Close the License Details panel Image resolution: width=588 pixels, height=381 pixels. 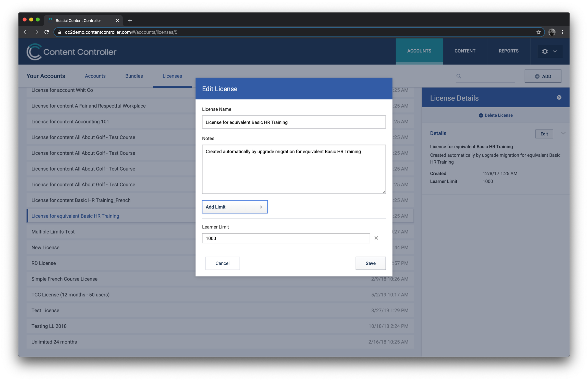tap(559, 97)
